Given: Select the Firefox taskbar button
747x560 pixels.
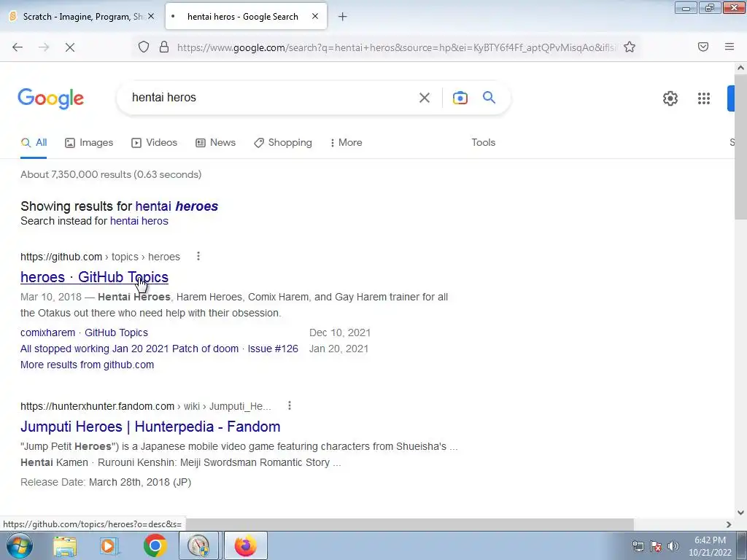Looking at the screenshot, I should pos(245,545).
